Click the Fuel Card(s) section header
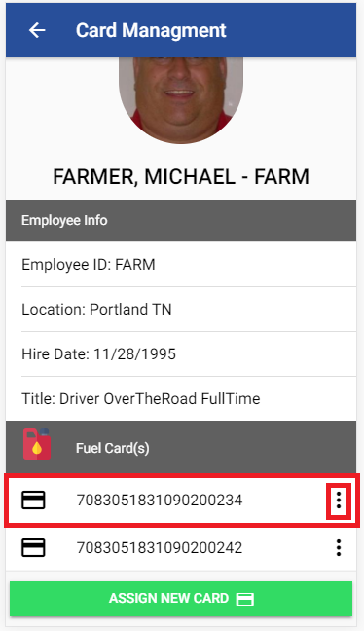 pos(181,447)
